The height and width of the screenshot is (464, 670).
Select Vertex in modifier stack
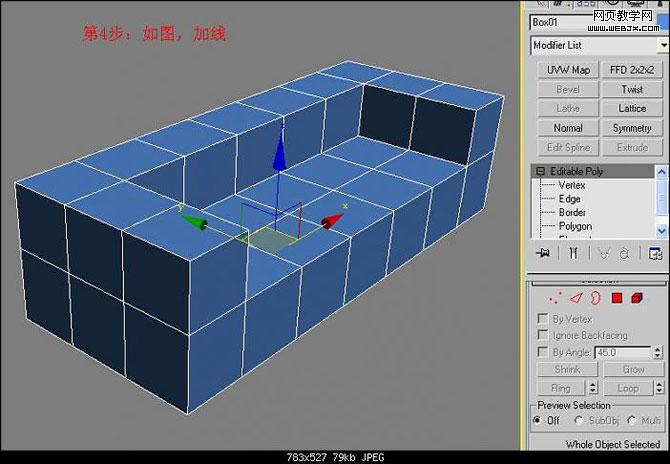click(x=572, y=185)
